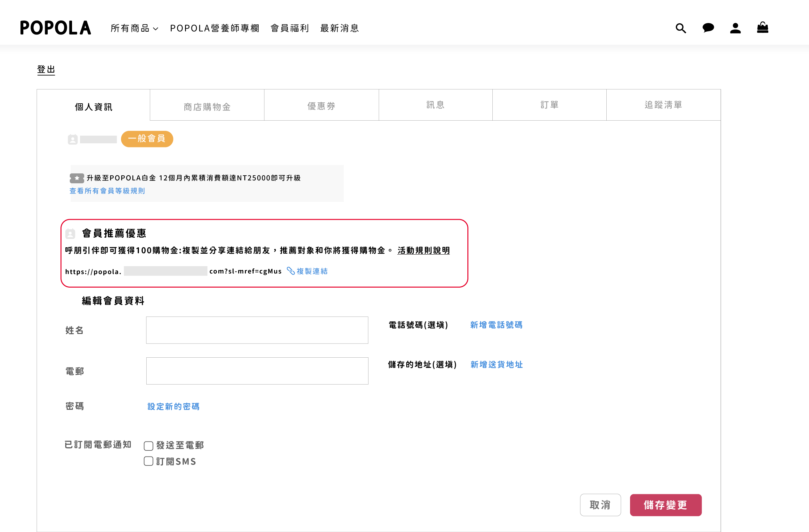Click the copy link chain icon
809x532 pixels.
click(x=291, y=271)
